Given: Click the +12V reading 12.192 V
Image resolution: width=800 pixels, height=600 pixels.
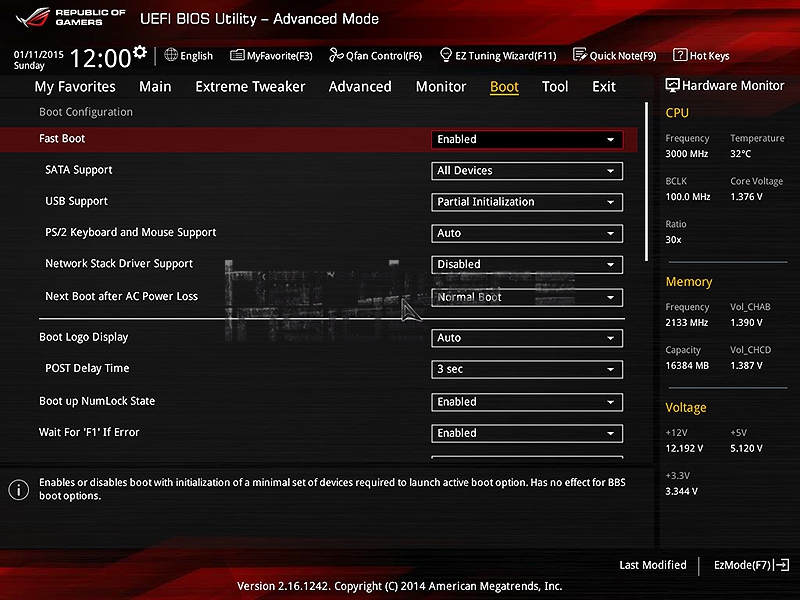Looking at the screenshot, I should tap(684, 448).
